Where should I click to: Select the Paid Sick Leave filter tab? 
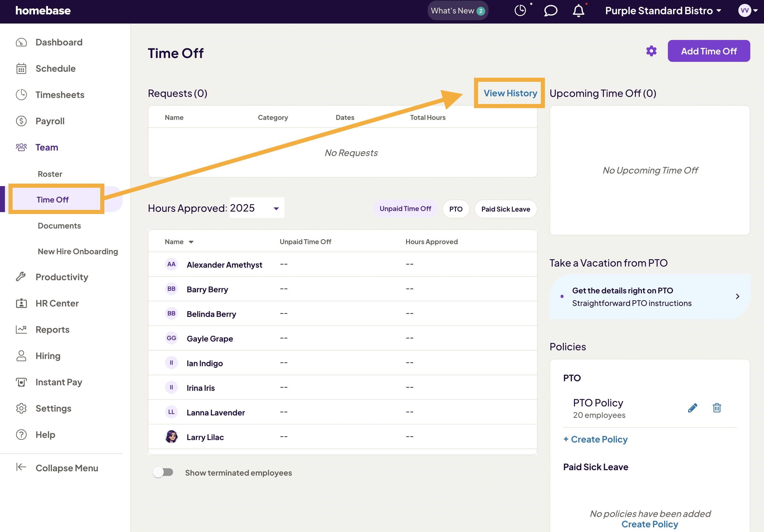505,209
